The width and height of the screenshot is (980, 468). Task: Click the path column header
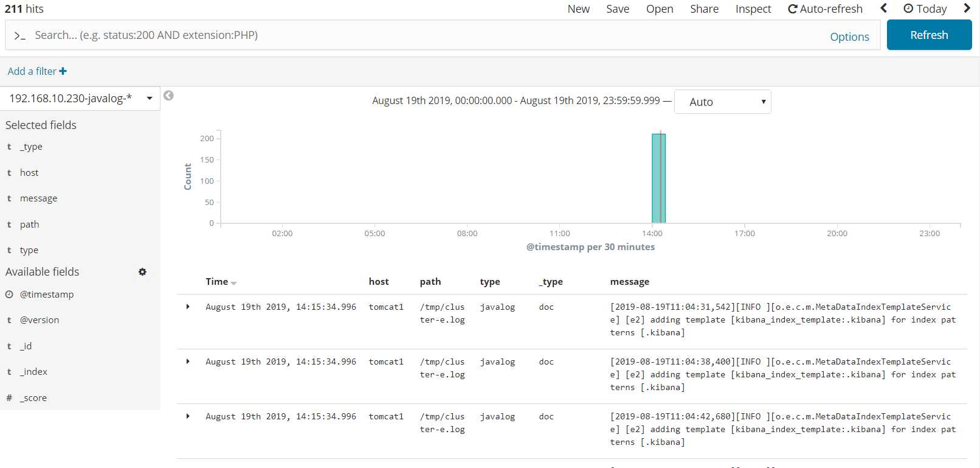430,282
